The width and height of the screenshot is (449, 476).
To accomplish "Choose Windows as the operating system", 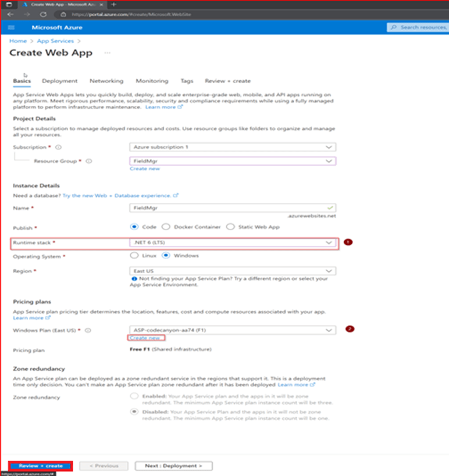I will point(166,256).
